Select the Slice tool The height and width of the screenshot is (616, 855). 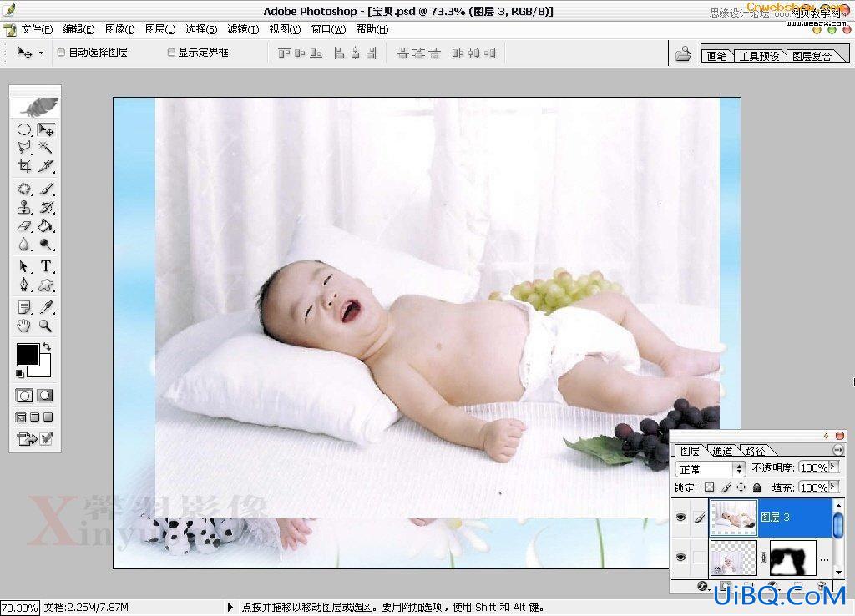[x=46, y=166]
